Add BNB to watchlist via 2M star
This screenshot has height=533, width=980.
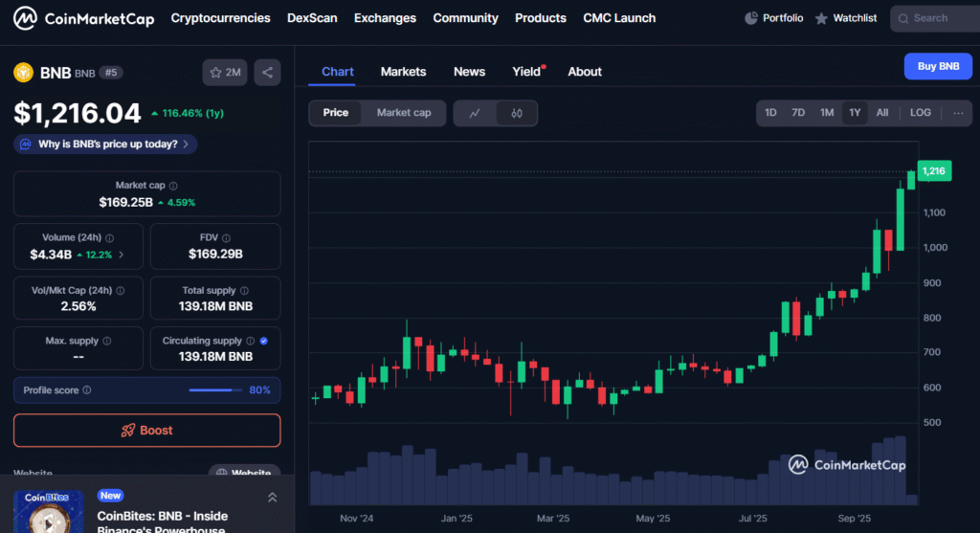point(225,73)
